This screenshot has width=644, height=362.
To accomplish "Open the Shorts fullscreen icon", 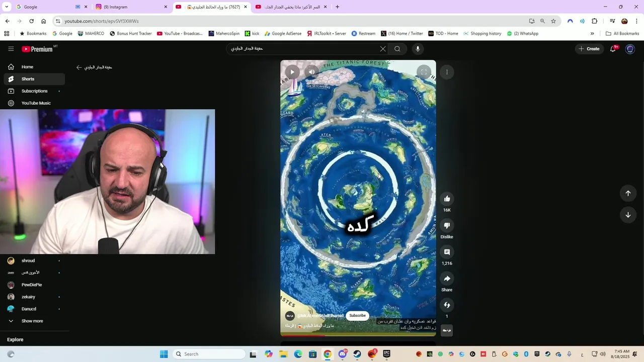I will click(424, 72).
